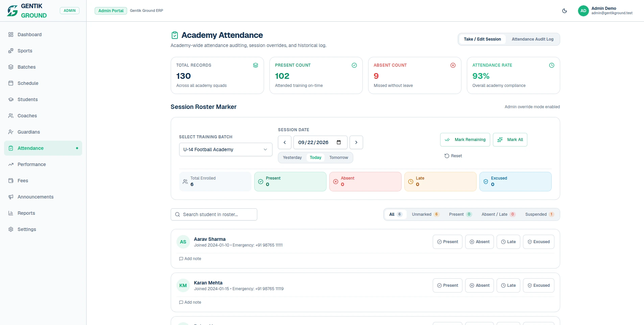Screen dimensions: 644x325
Task: Click the Absent Count cross icon
Action: [x=453, y=65]
